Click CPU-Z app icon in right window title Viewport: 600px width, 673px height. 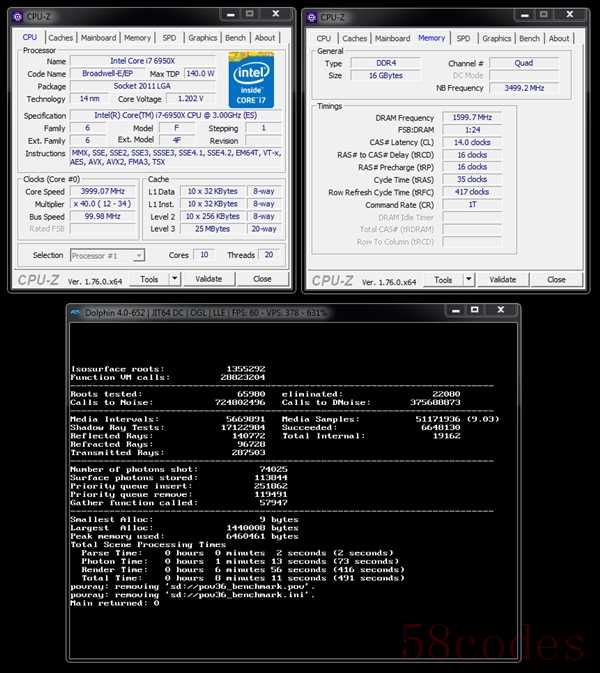pos(312,18)
